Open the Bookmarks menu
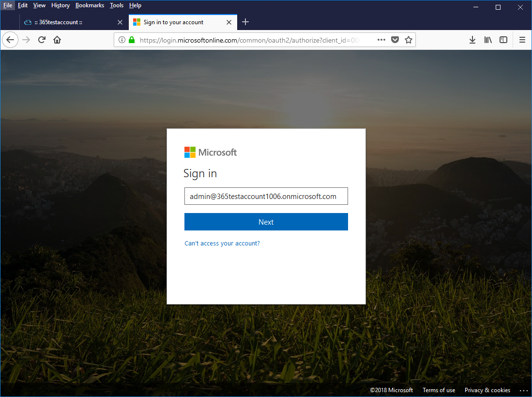Viewport: 532px width, 397px height. [x=90, y=5]
